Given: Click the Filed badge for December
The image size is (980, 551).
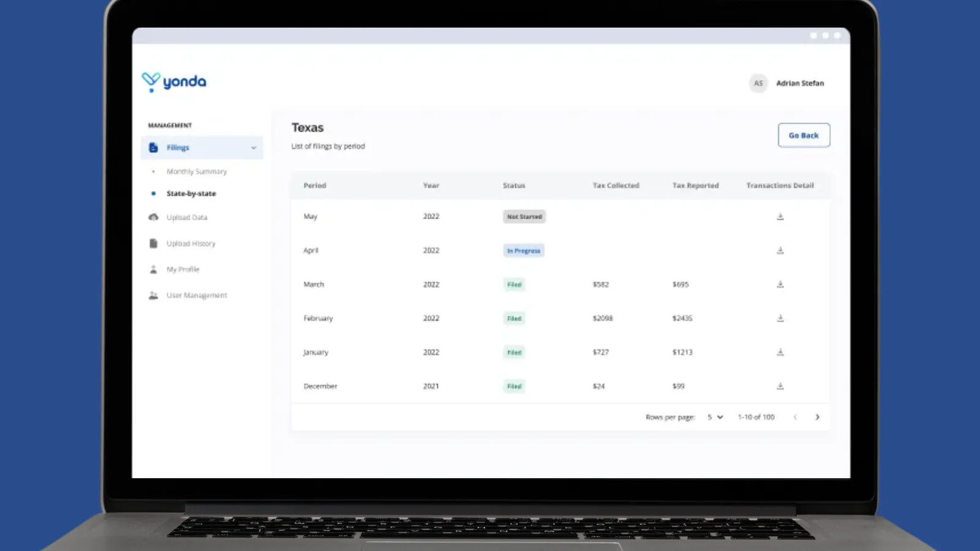Looking at the screenshot, I should [x=514, y=386].
